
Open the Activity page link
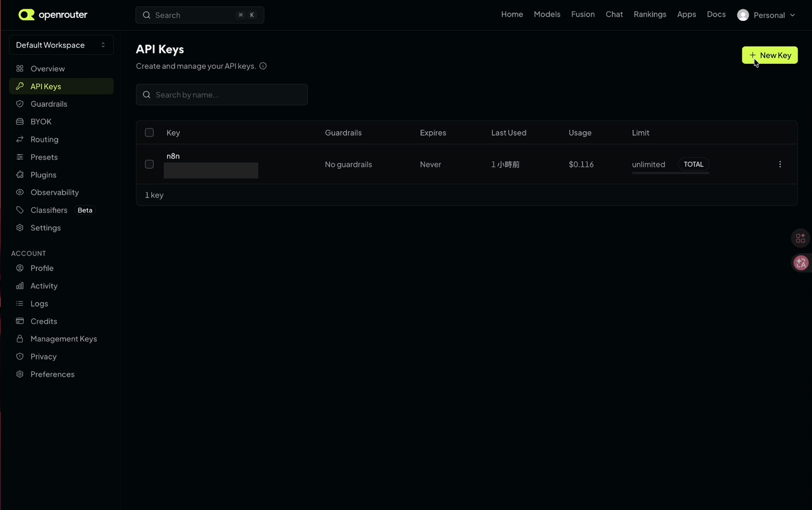click(x=61, y=286)
